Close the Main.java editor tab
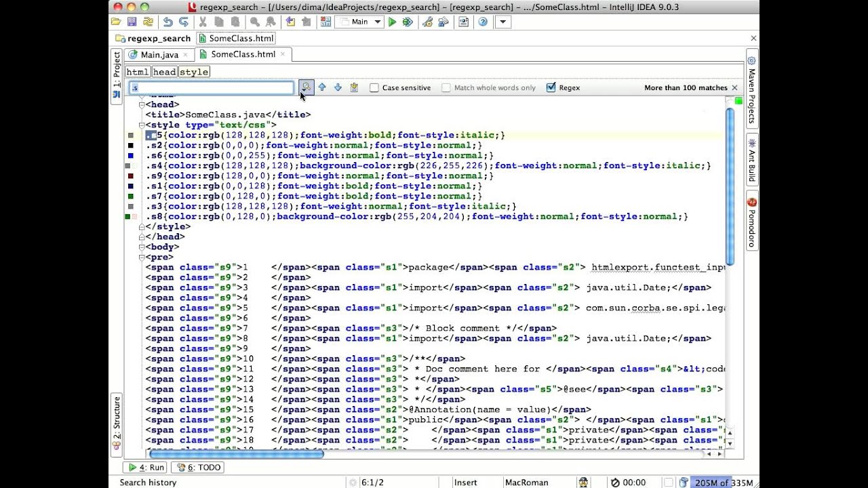This screenshot has width=868, height=488. 185,55
